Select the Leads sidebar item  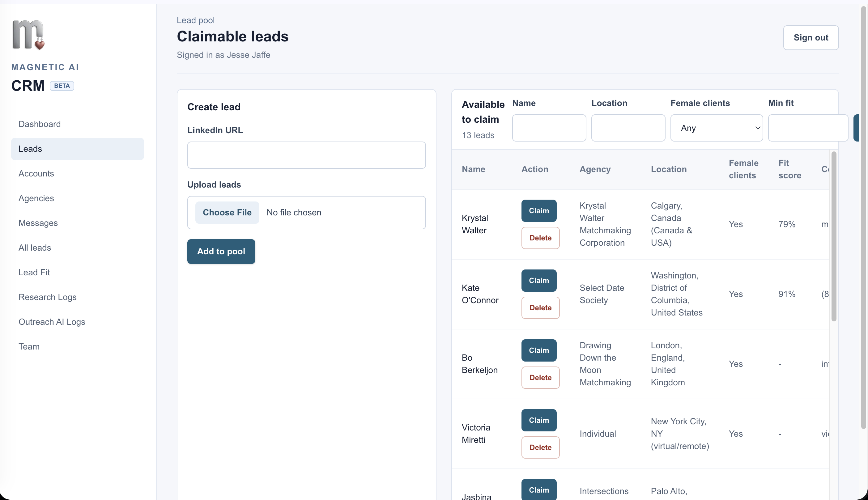[78, 149]
